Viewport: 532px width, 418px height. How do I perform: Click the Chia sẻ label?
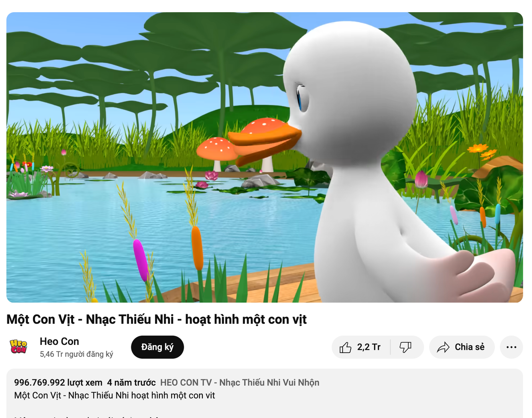(470, 347)
